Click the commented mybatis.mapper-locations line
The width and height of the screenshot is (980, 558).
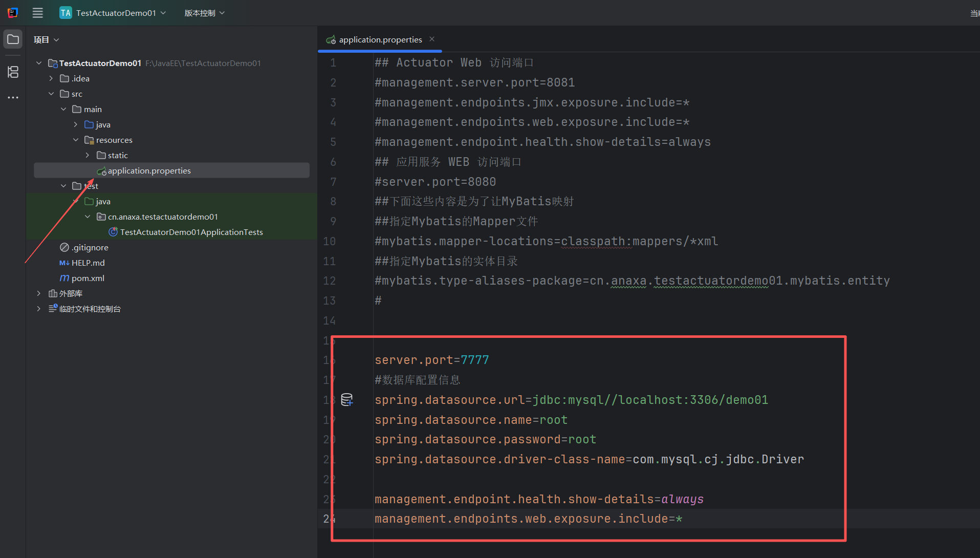pyautogui.click(x=547, y=241)
